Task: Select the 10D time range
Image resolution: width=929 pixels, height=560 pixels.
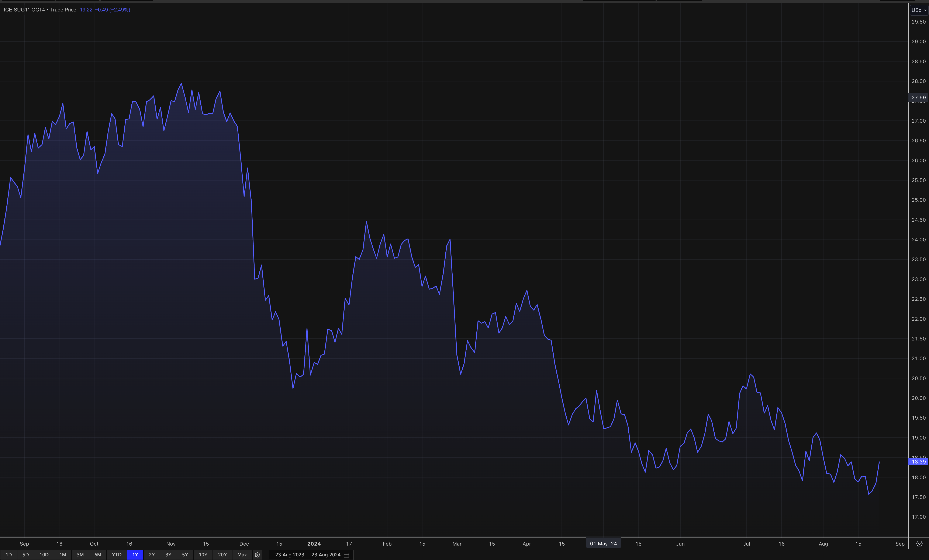Action: [x=44, y=555]
